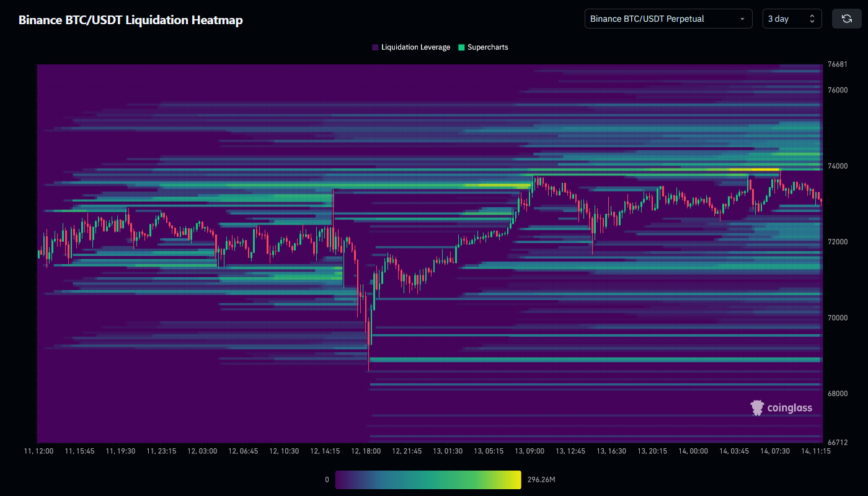Click the 13, 01:30 time axis label
This screenshot has height=496, width=868.
pyautogui.click(x=448, y=451)
